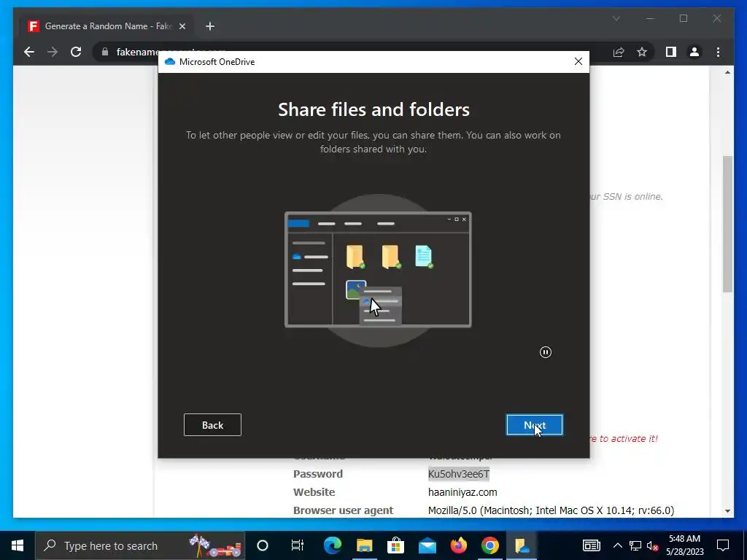Screen dimensions: 747x560
Task: Minimize the Chrome window
Action: coord(650,19)
